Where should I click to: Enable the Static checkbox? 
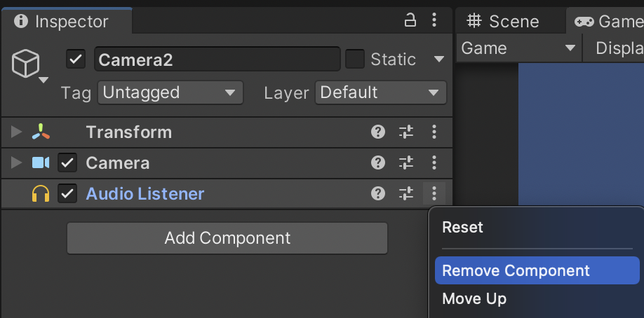click(355, 60)
